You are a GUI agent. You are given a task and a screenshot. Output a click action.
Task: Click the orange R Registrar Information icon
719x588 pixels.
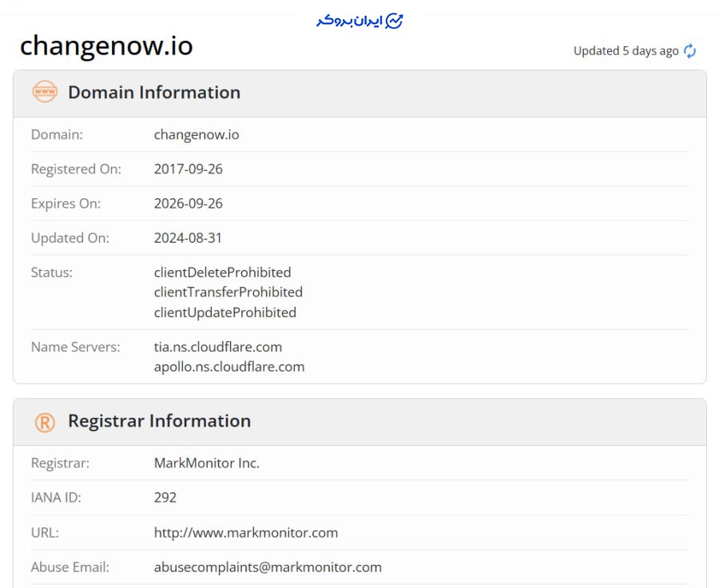coord(45,422)
